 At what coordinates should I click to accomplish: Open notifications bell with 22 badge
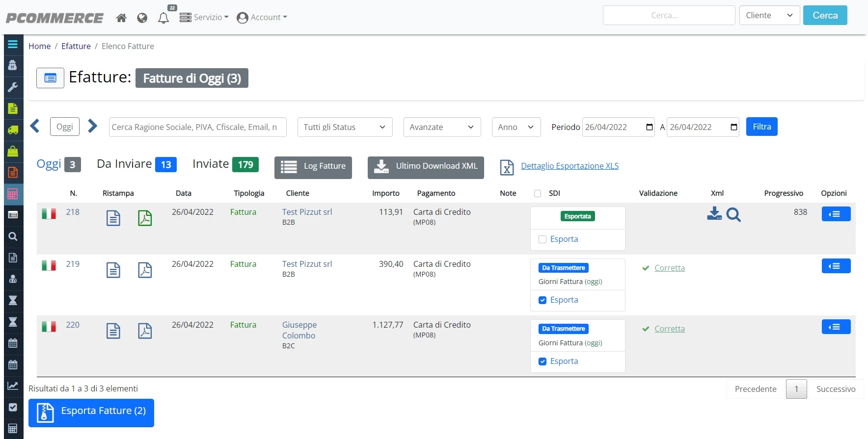(x=163, y=18)
